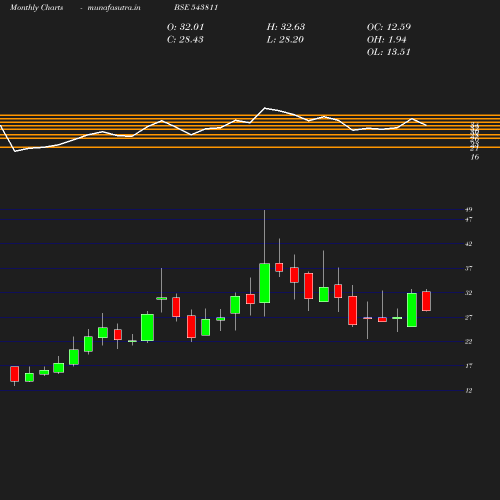This screenshot has height=500, width=500.
Task: Click the munafasutra.in watermark text
Action: (114, 8)
